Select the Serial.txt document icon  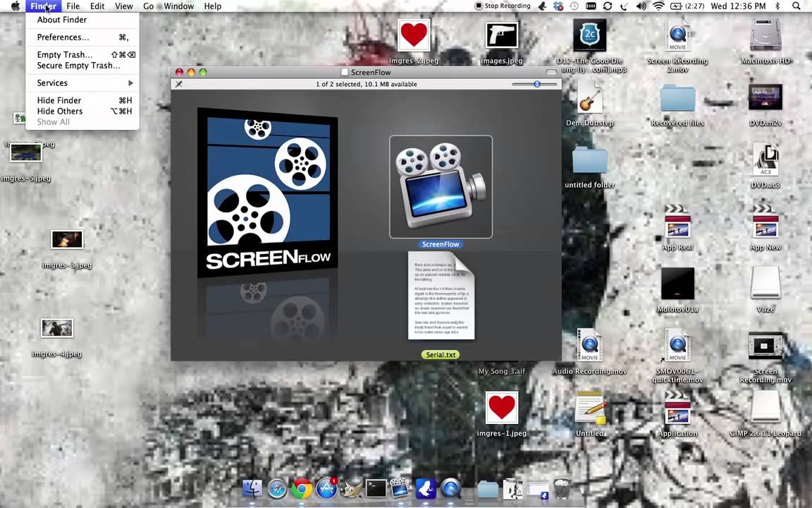click(441, 296)
